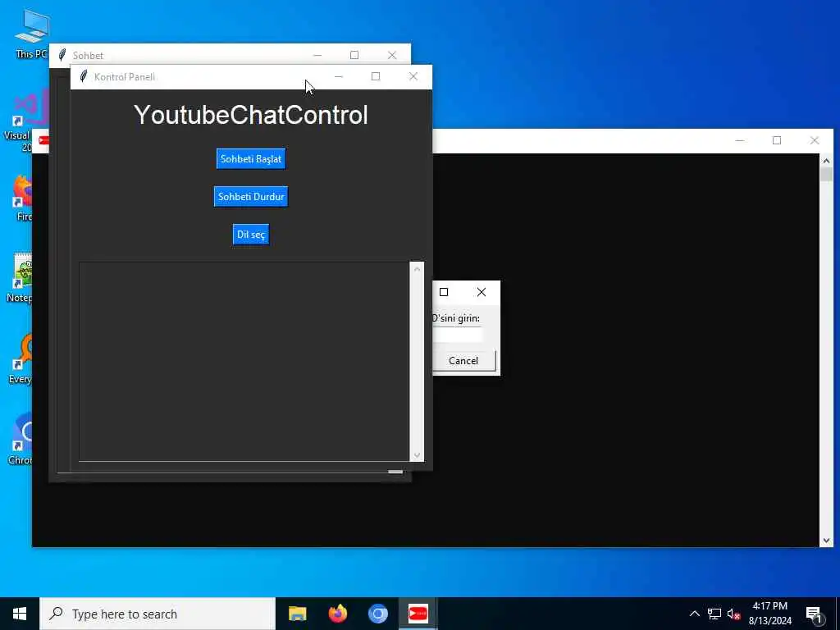840x630 pixels.
Task: Open Firefox from the taskbar
Action: (x=337, y=614)
